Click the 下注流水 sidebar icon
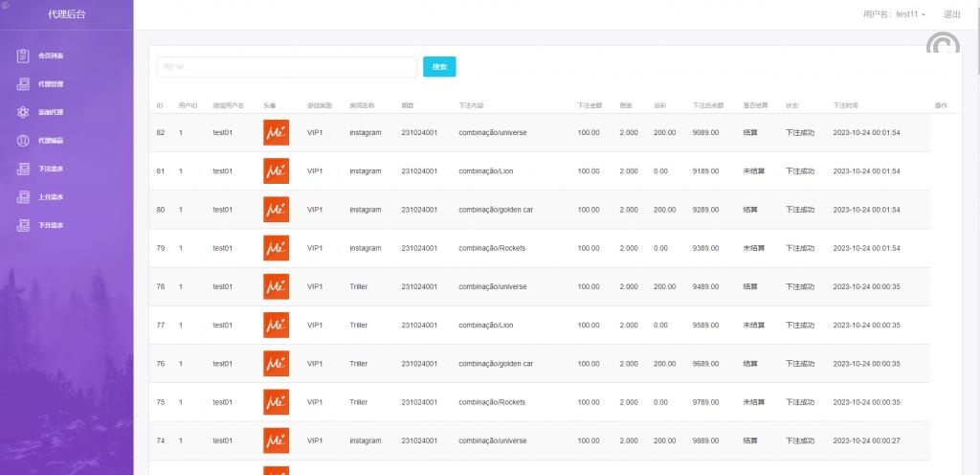980x475 pixels. 23,170
